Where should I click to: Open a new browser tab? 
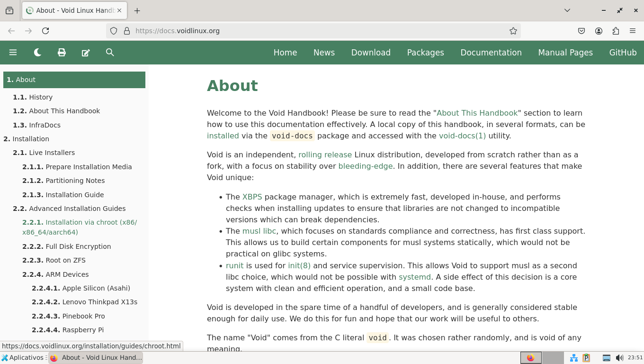(x=137, y=10)
